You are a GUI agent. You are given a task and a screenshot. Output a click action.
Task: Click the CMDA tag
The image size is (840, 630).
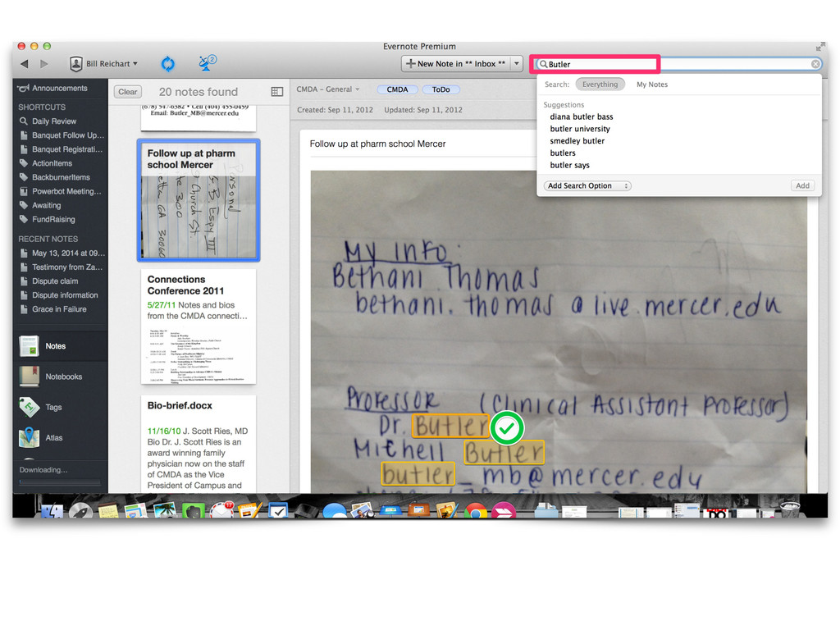pyautogui.click(x=397, y=89)
